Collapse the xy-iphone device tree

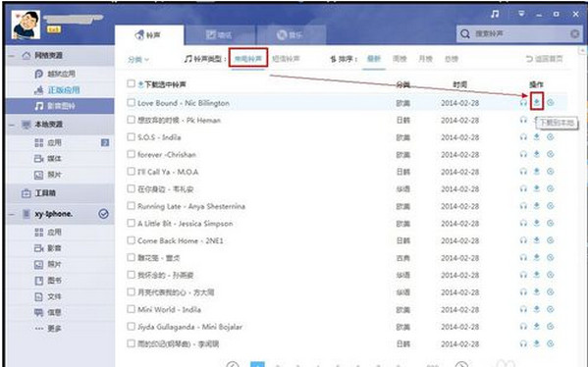pyautogui.click(x=12, y=214)
